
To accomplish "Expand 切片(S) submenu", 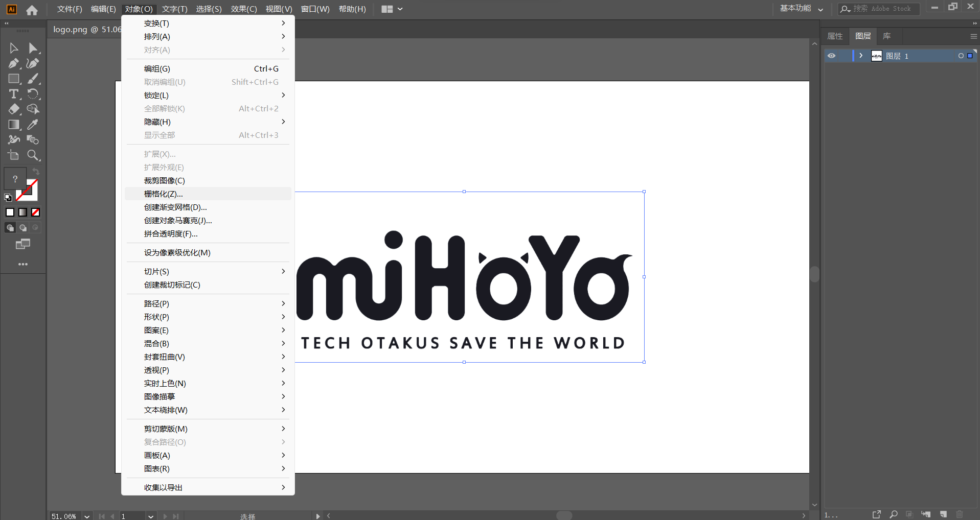I will [x=208, y=272].
